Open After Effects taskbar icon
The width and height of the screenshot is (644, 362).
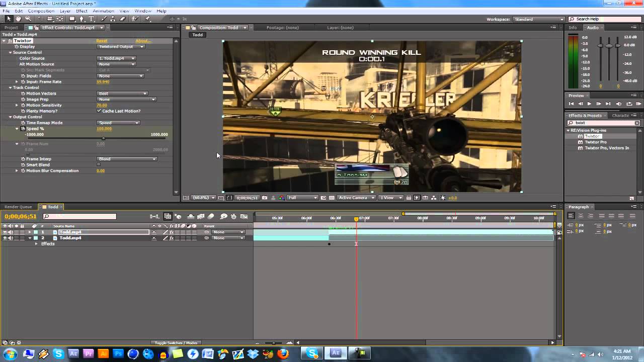[336, 353]
